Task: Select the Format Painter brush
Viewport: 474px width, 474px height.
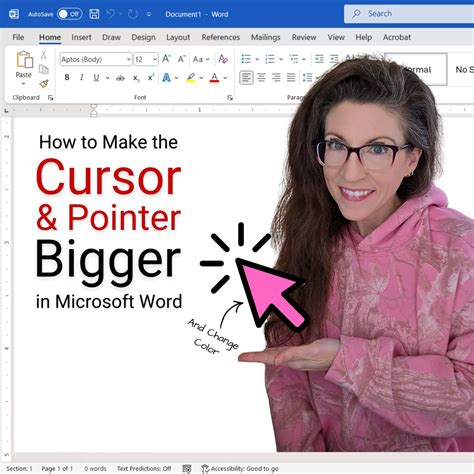Action: pos(44,83)
